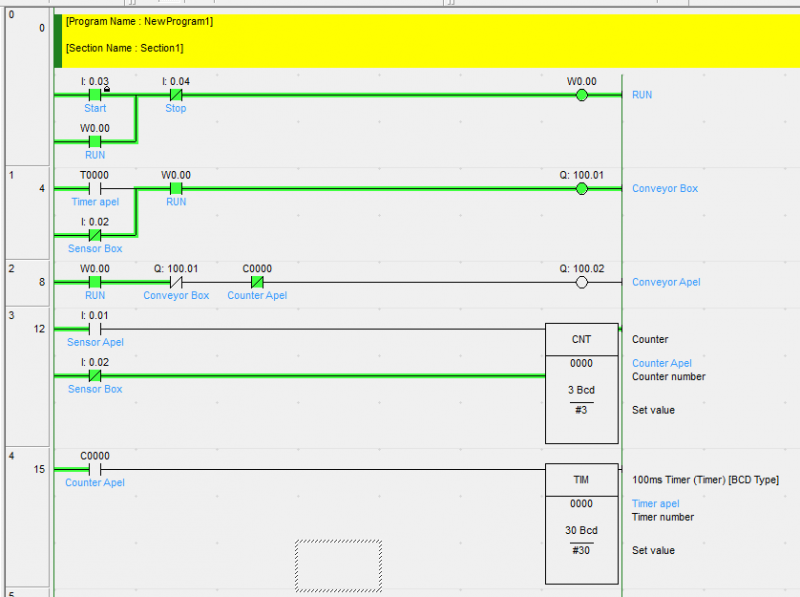This screenshot has width=800, height=597.
Task: Select the I: 0.04 Stop normally-closed contact
Action: [176, 95]
